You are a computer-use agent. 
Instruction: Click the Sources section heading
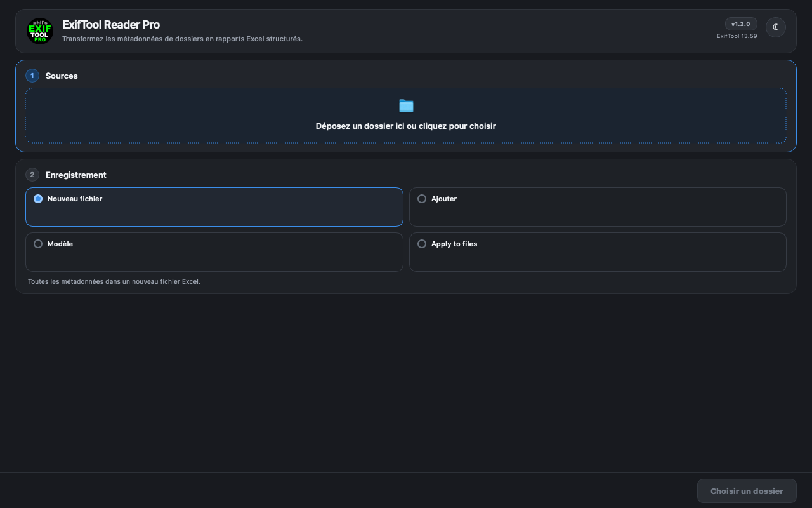point(62,76)
